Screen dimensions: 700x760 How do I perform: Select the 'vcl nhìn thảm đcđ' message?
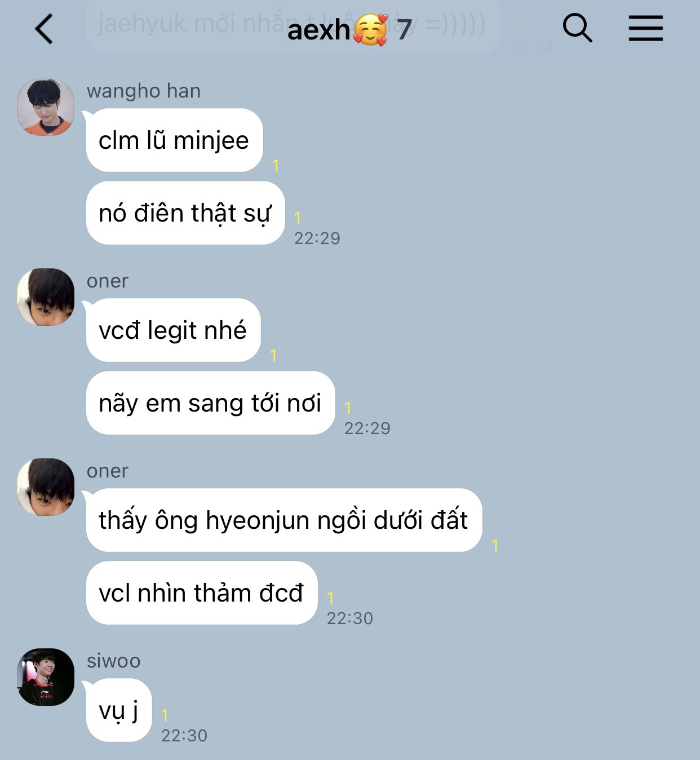coord(202,593)
